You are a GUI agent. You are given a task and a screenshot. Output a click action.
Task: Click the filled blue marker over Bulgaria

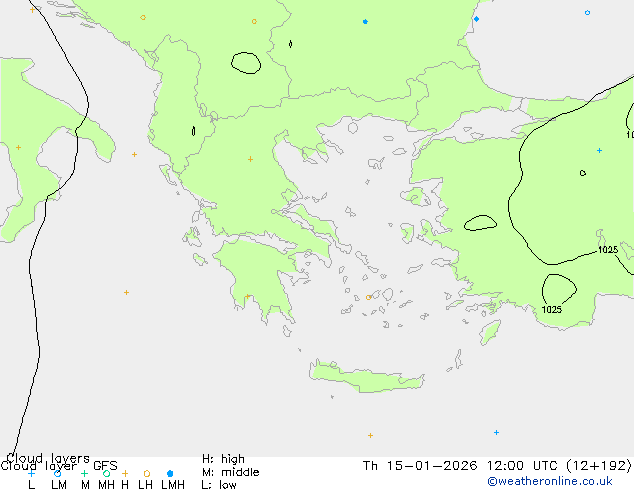pyautogui.click(x=365, y=21)
